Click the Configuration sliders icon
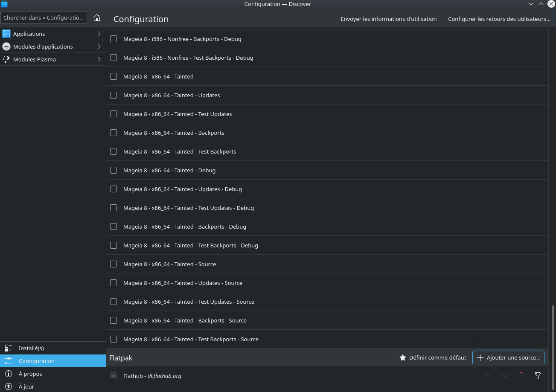The height and width of the screenshot is (392, 556). (9, 361)
